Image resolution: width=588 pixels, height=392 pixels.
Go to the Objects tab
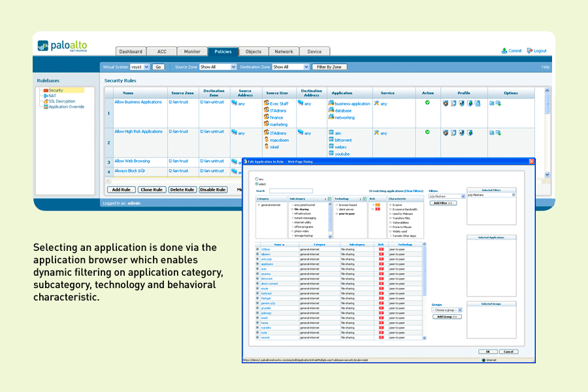[x=253, y=52]
